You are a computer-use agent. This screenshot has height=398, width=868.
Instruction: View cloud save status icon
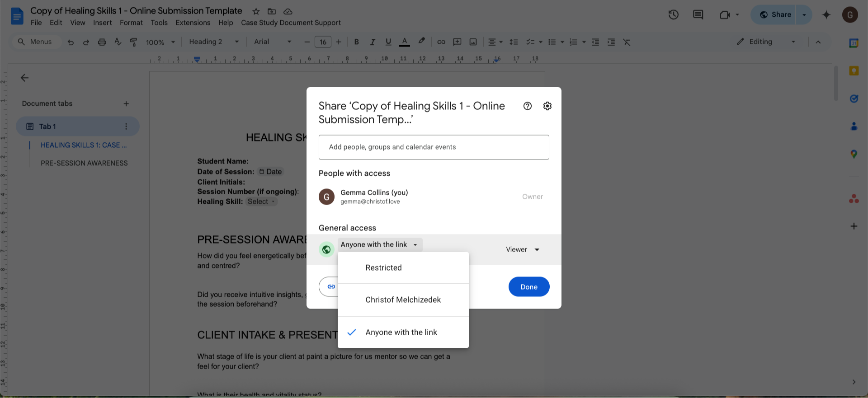[x=288, y=11]
